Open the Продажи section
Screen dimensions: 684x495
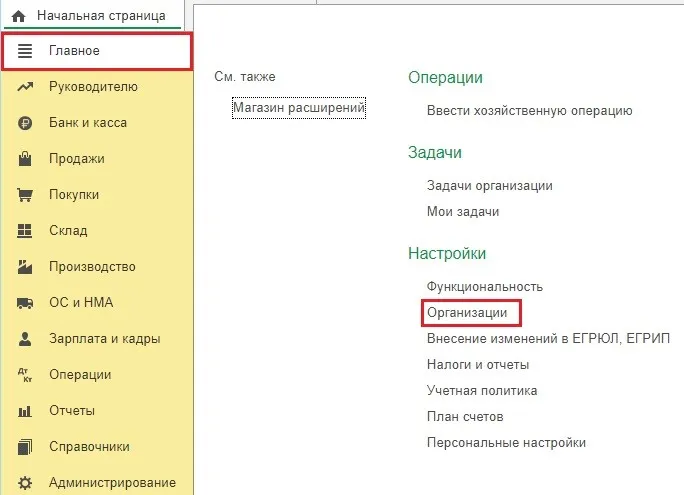(x=97, y=159)
